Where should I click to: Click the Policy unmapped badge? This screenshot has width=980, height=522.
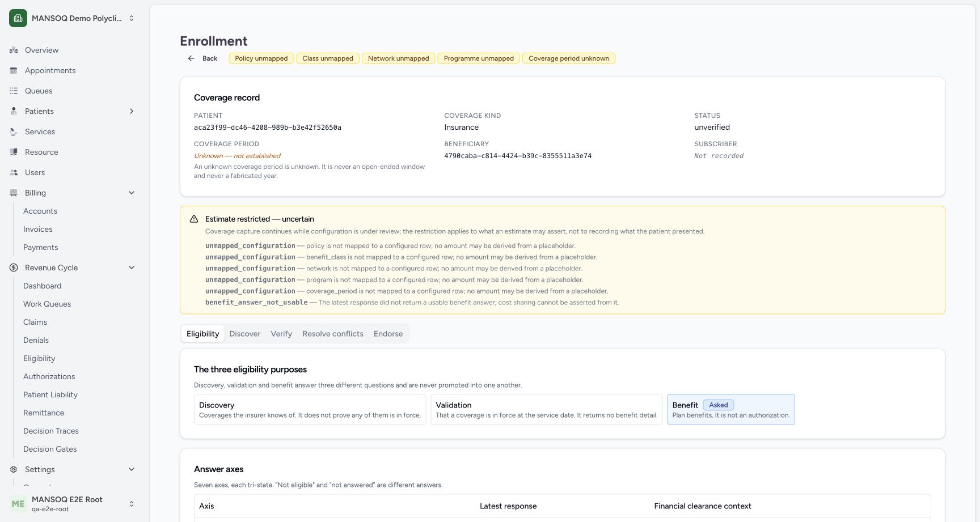261,58
